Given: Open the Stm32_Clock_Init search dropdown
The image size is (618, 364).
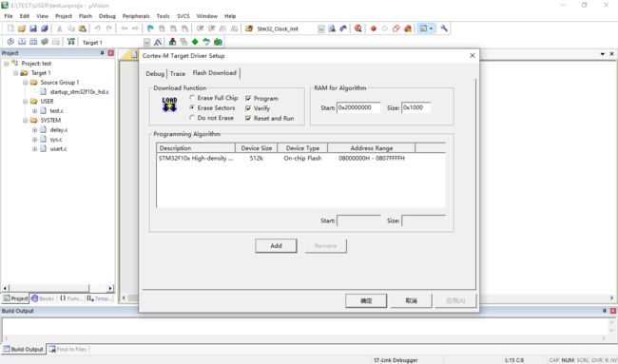Looking at the screenshot, I should (x=321, y=29).
